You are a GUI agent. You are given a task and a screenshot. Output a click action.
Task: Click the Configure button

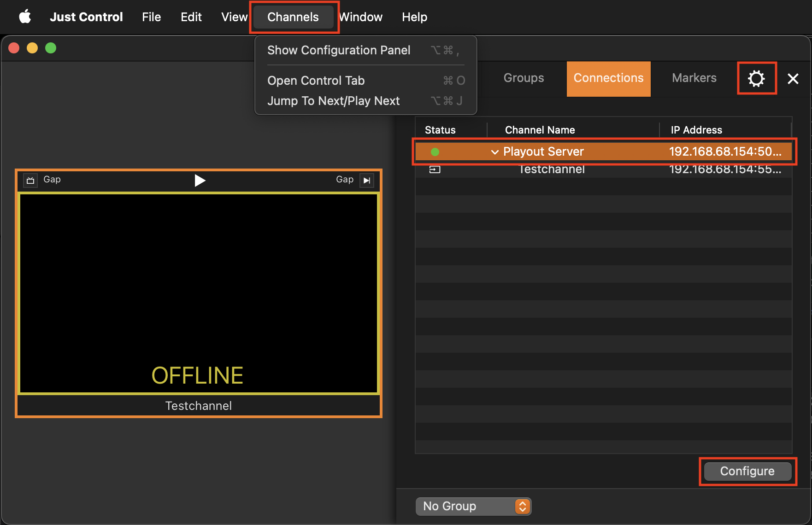(x=747, y=471)
